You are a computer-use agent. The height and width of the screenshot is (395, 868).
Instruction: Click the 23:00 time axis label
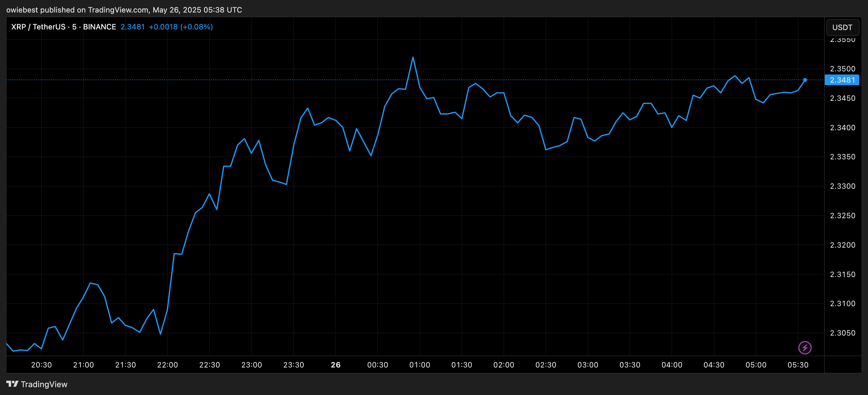pyautogui.click(x=252, y=365)
